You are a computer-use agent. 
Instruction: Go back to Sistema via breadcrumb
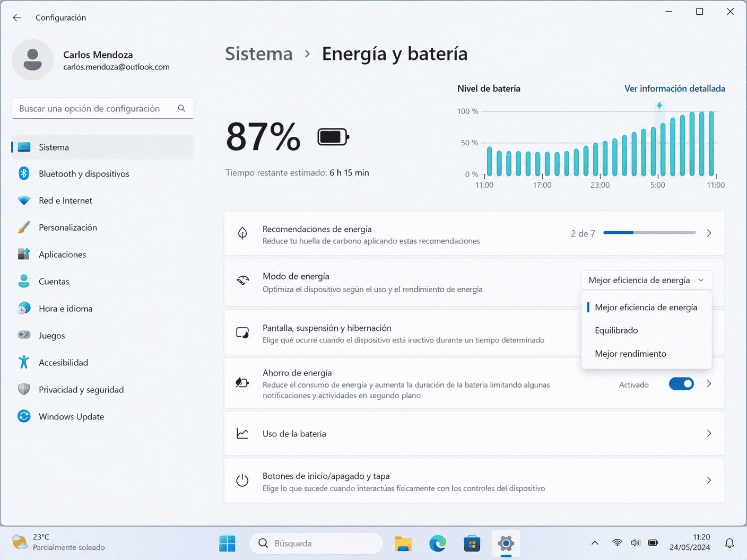click(259, 54)
